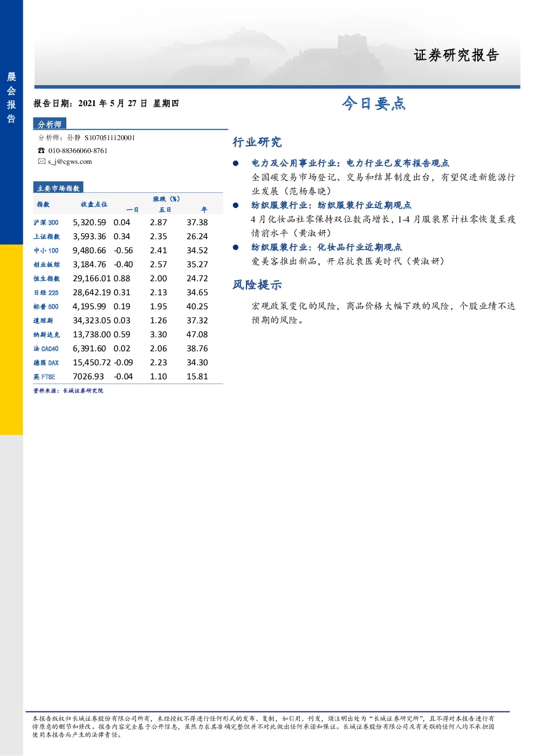Click the envelope icon beside s_j@cgws.com
Image resolution: width=535 pixels, height=756 pixels.
[x=42, y=162]
